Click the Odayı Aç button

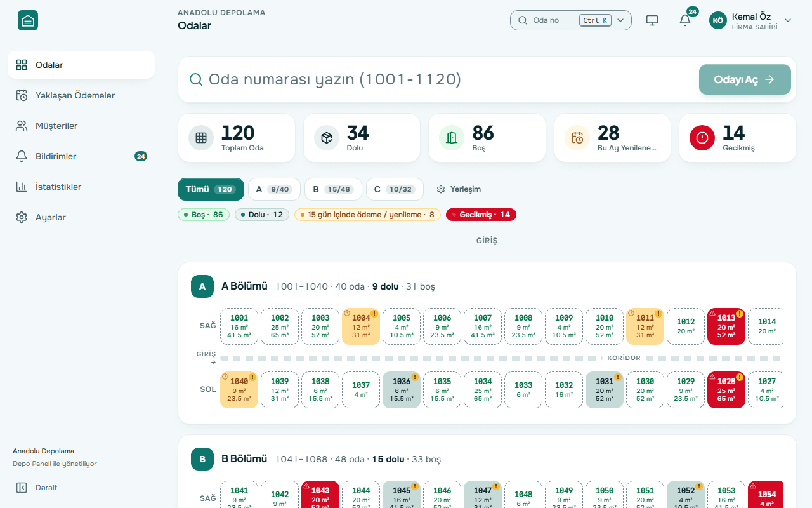(745, 79)
